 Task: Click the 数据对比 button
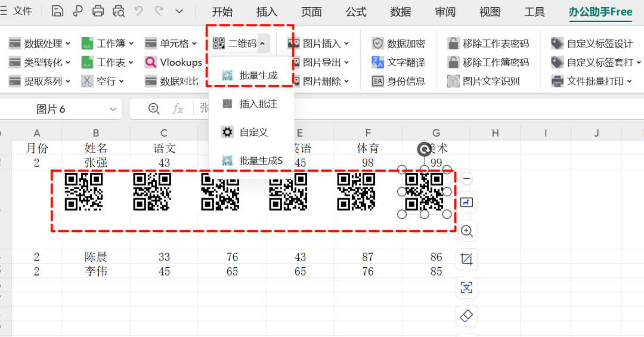[172, 81]
